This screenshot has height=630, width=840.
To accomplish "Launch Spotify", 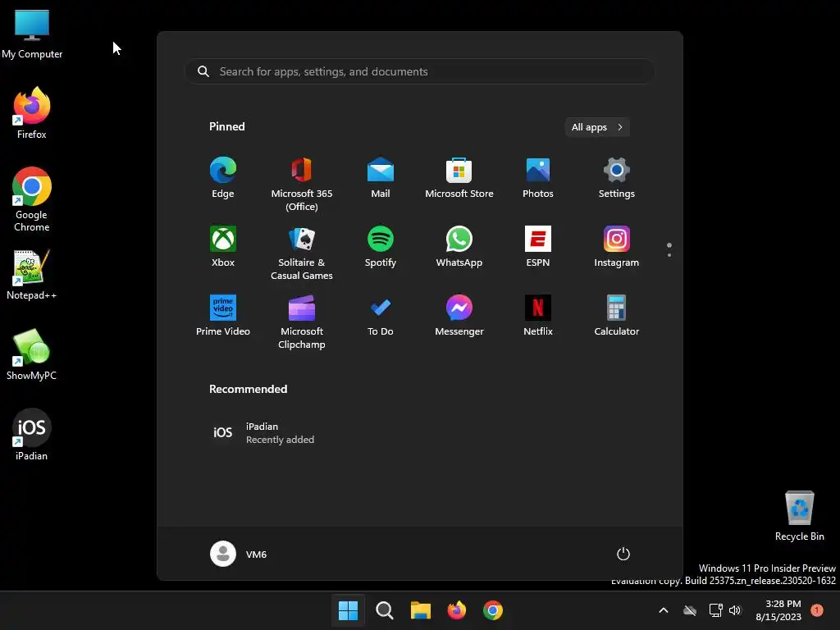I will tap(381, 247).
